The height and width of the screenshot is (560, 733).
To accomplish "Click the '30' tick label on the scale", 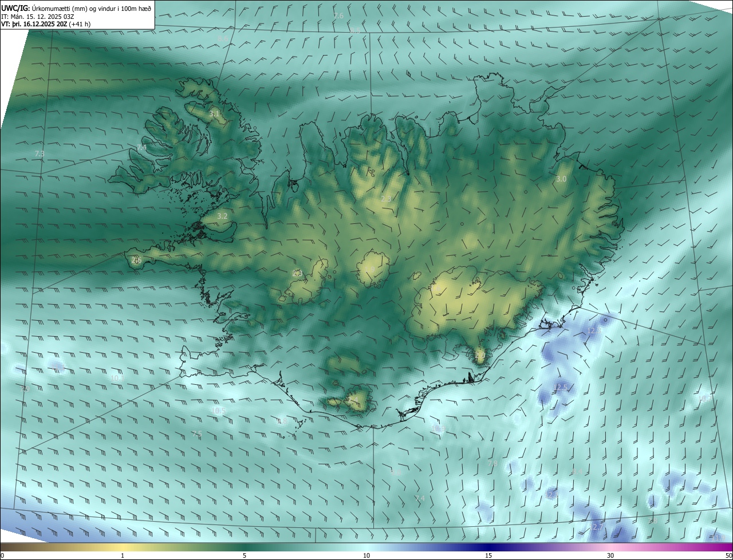I will 610,555.
